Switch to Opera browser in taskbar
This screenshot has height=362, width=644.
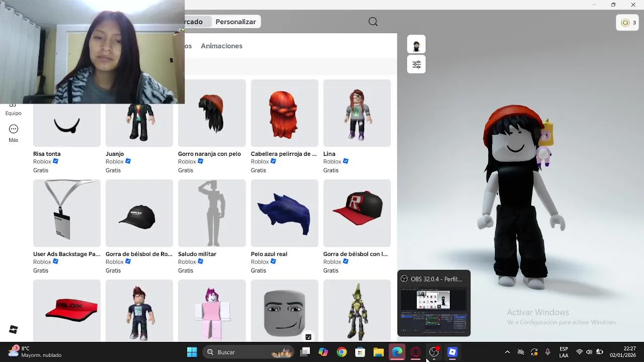416,352
